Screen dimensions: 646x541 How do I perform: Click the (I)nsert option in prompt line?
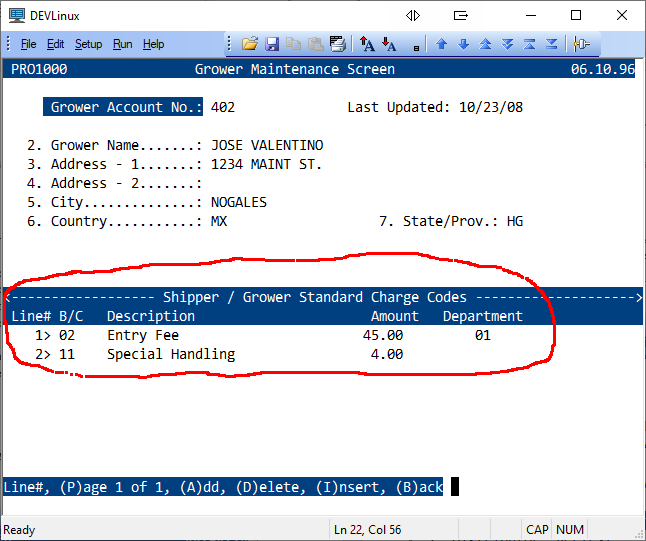click(347, 487)
